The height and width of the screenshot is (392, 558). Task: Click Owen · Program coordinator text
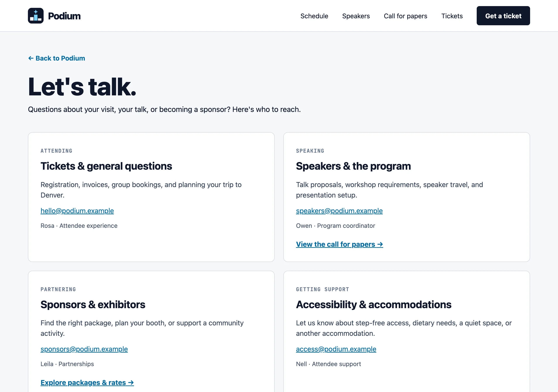(x=335, y=226)
